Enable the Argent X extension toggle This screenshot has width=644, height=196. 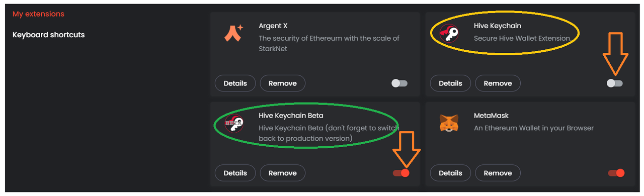tap(399, 83)
